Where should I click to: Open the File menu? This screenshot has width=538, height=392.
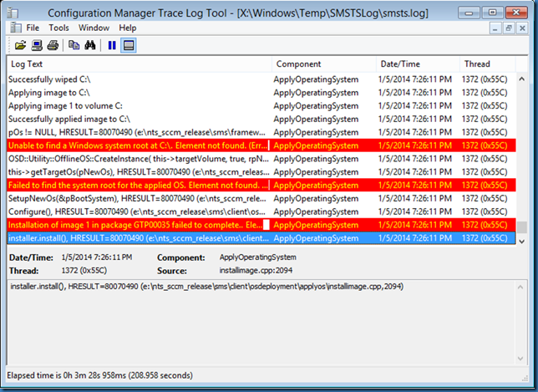coord(33,28)
